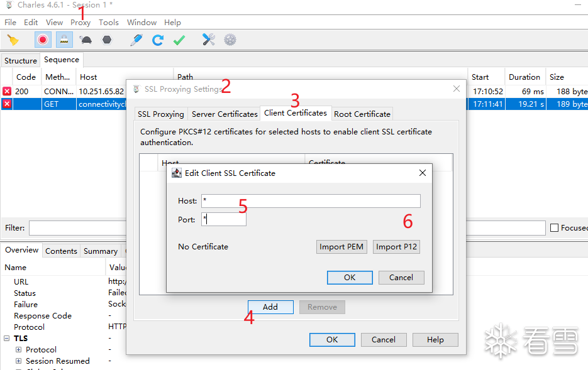The width and height of the screenshot is (588, 370).
Task: Click the Filter text field
Action: point(78,227)
